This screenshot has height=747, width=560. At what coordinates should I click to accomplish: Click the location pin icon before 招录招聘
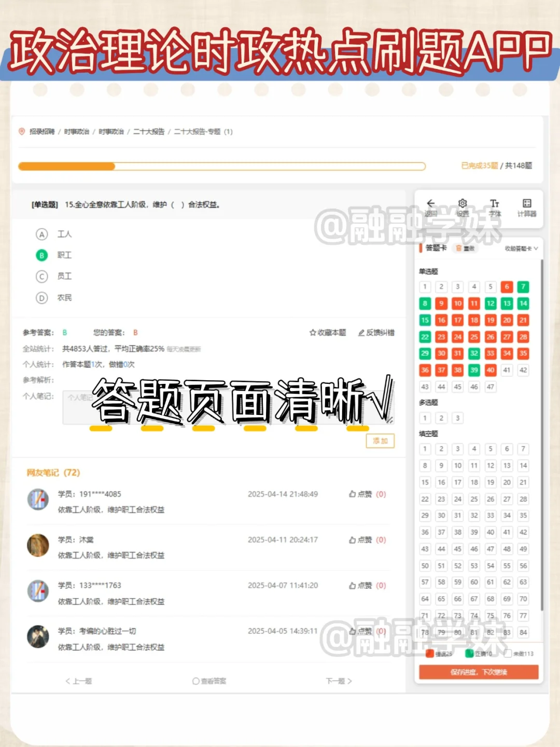pos(21,132)
